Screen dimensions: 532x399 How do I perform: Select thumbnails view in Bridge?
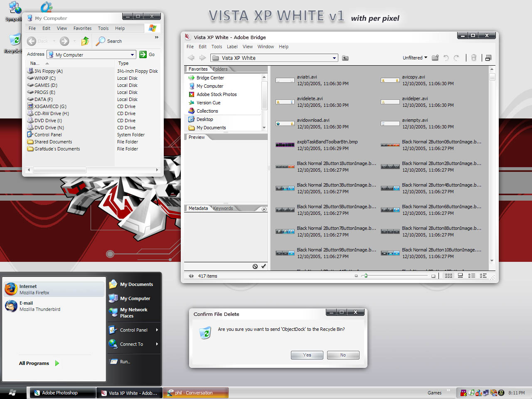click(448, 276)
